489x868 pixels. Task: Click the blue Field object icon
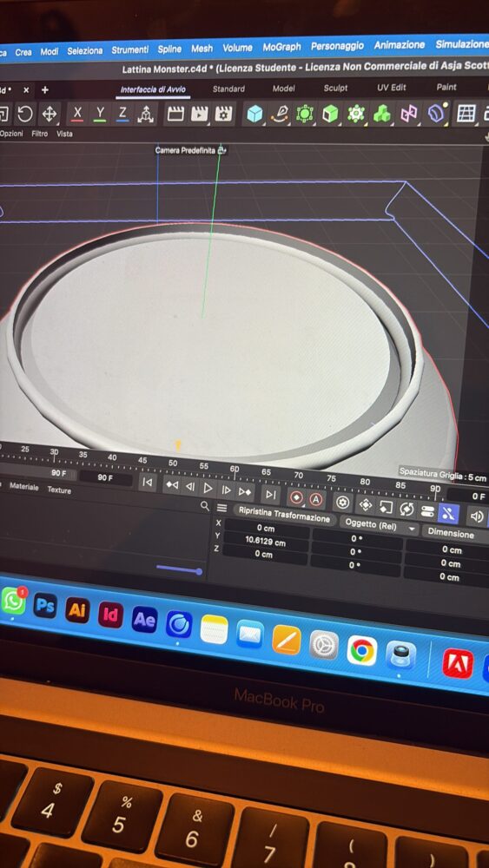(x=437, y=113)
